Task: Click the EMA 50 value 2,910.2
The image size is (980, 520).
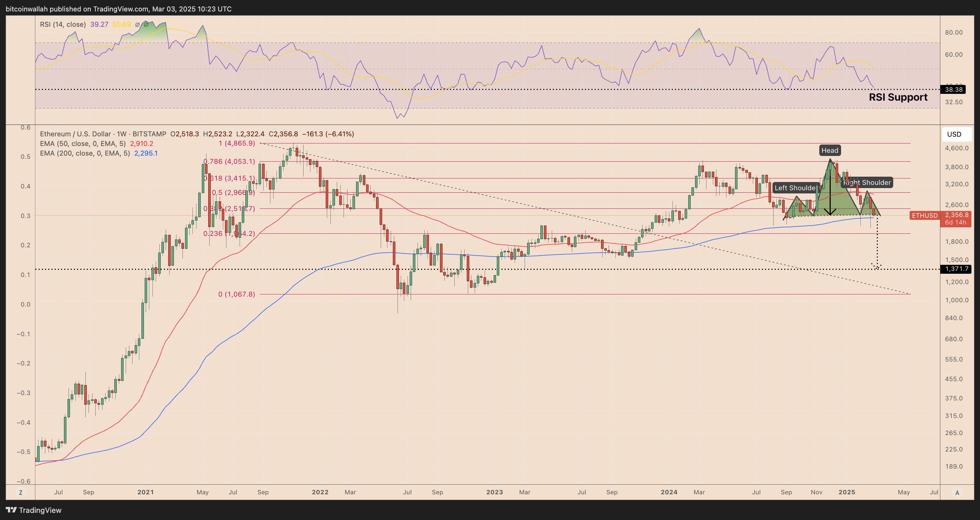Action: click(x=141, y=144)
